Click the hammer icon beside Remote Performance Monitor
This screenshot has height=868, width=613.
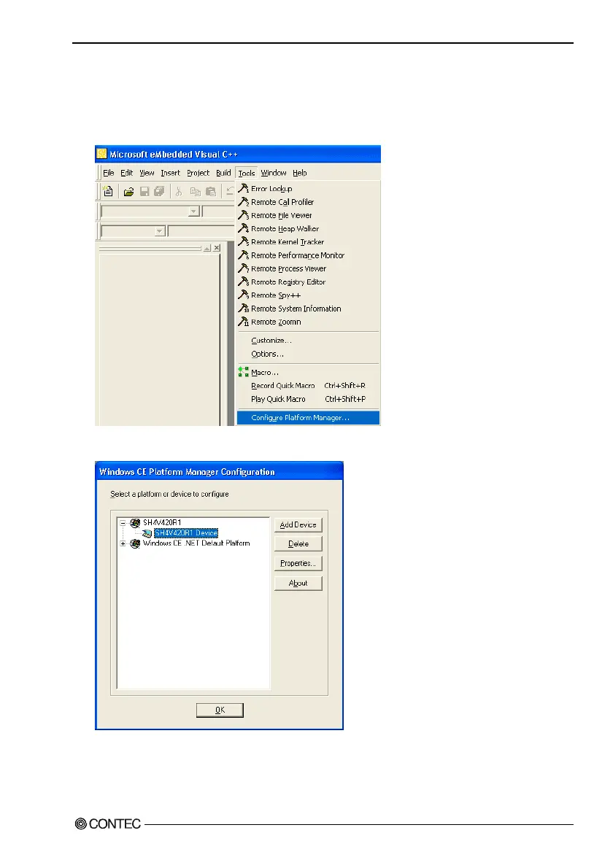[x=243, y=255]
